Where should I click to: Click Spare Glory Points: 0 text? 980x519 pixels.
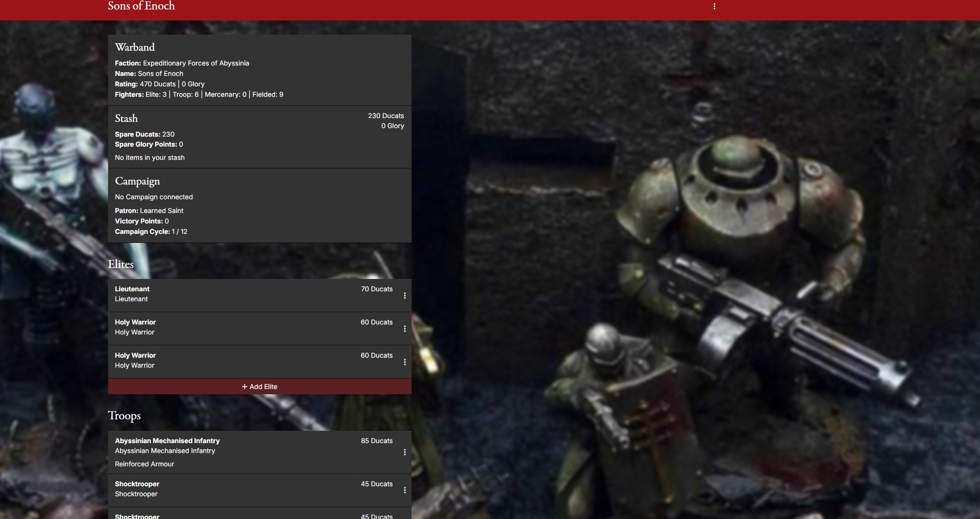[x=149, y=144]
